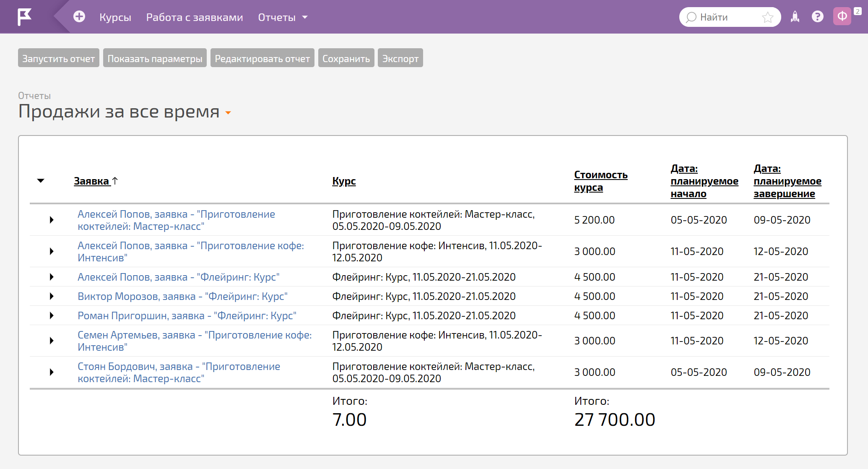This screenshot has height=469, width=868.
Task: Open the help question mark icon
Action: point(817,17)
